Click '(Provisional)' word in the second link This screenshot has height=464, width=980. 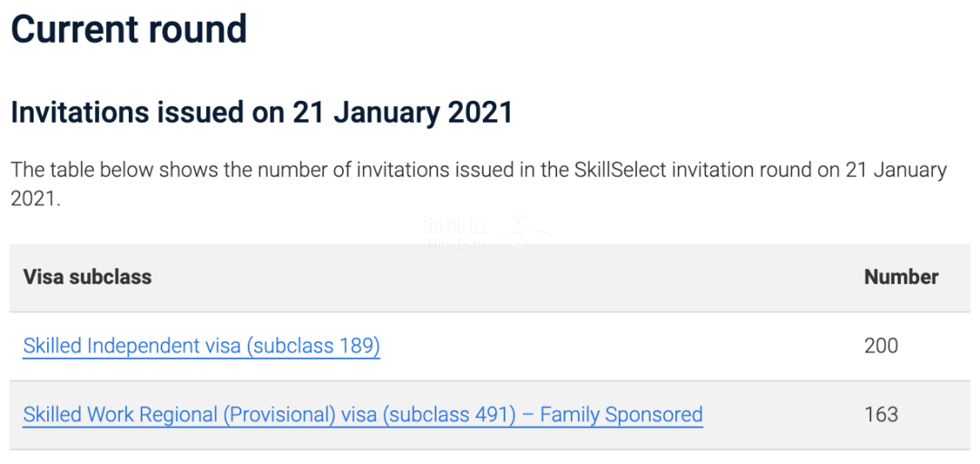tap(279, 415)
